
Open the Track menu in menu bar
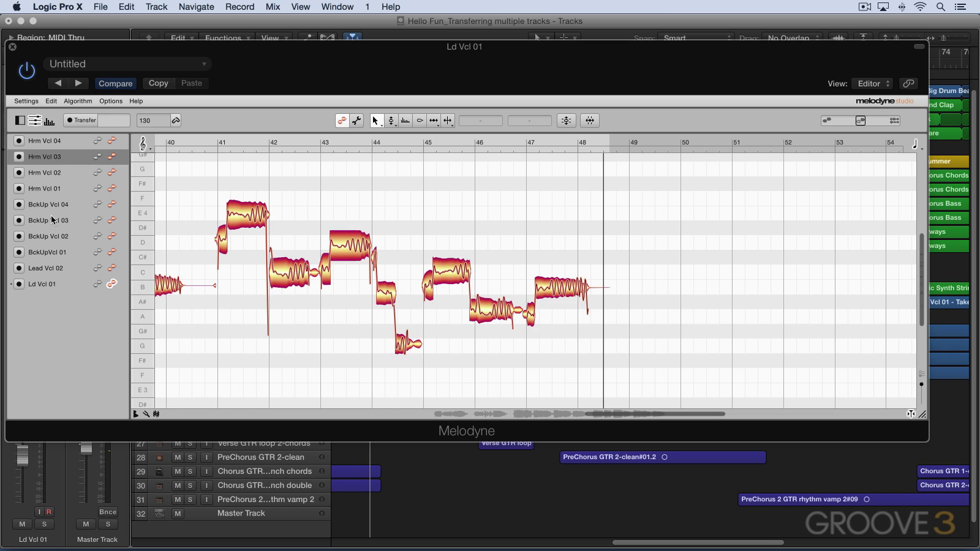156,7
